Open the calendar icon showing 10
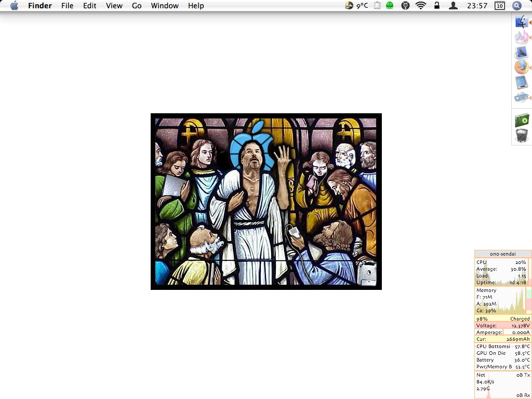 499,5
